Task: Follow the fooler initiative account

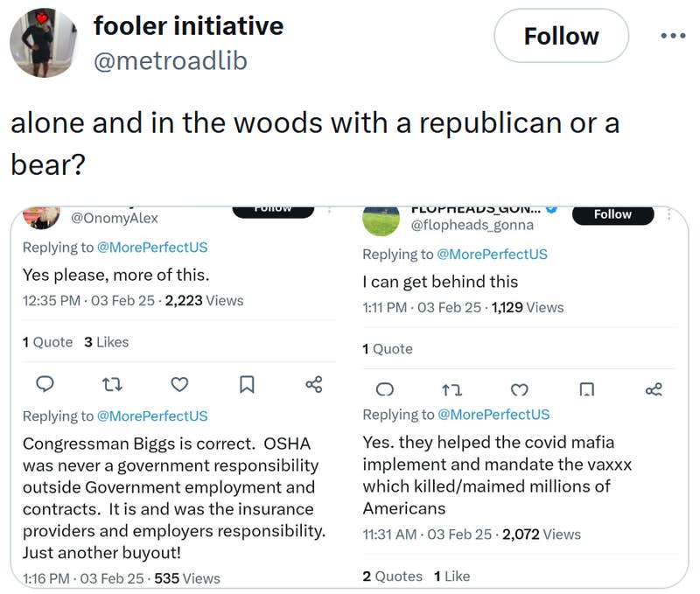Action: (561, 37)
